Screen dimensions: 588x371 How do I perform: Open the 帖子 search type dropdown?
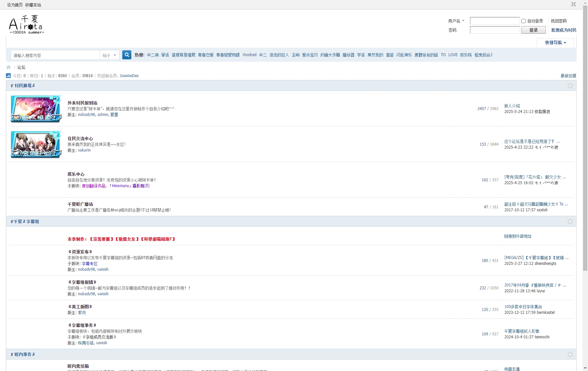pyautogui.click(x=109, y=55)
